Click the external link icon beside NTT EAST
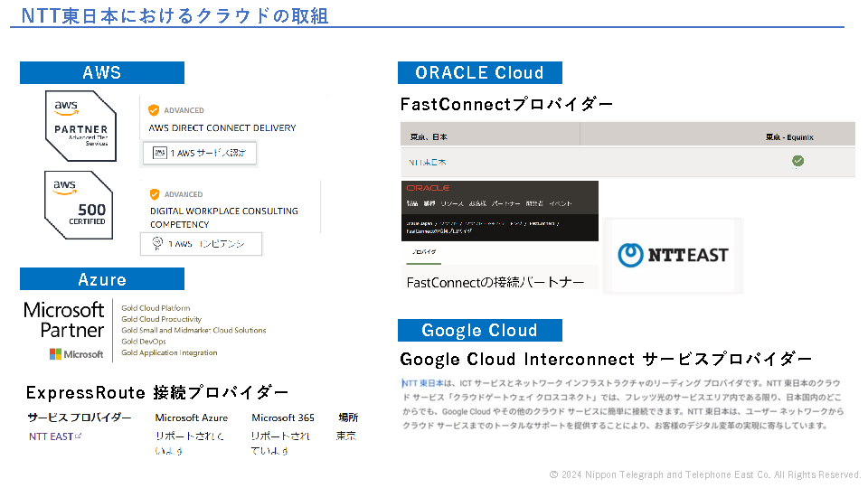Screen dimensions: 868x488 click(x=78, y=436)
